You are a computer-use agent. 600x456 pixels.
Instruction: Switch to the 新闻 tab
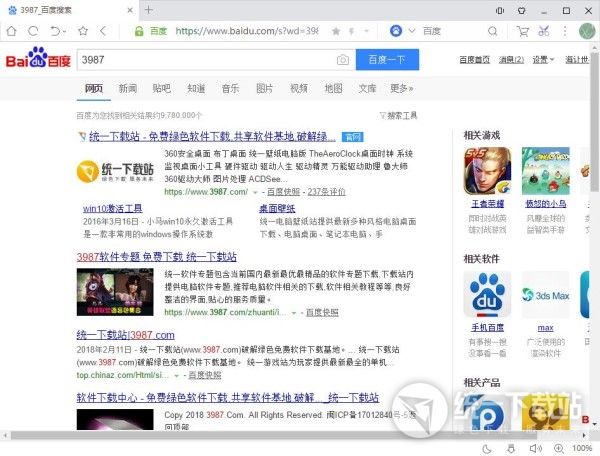(127, 88)
